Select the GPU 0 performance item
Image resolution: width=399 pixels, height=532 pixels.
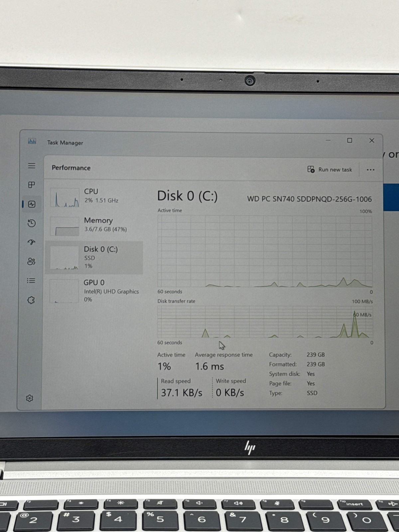pos(94,291)
